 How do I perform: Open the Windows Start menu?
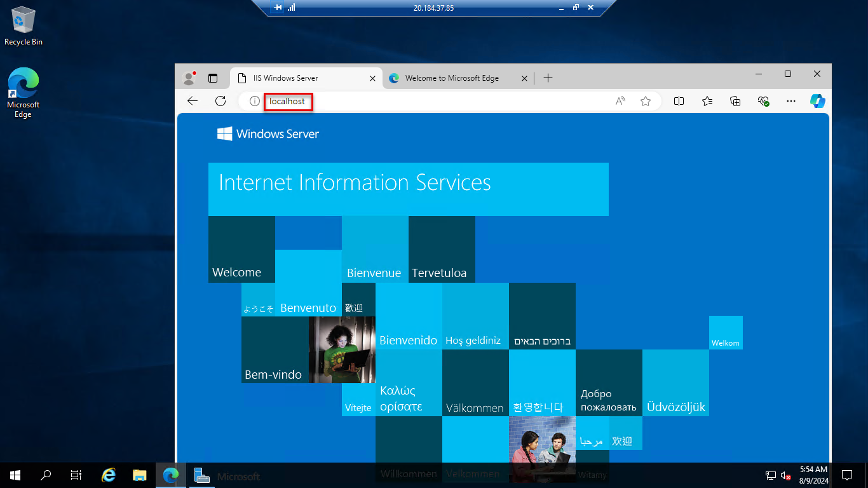(x=15, y=475)
